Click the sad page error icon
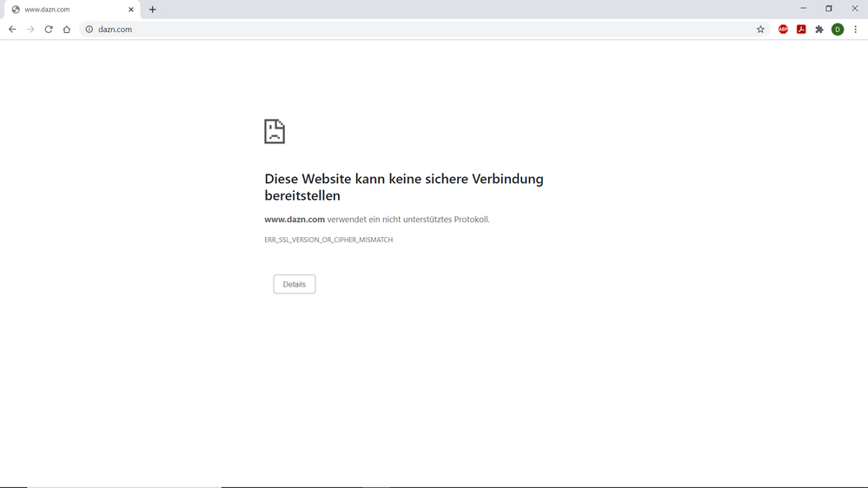868x488 pixels. (275, 132)
